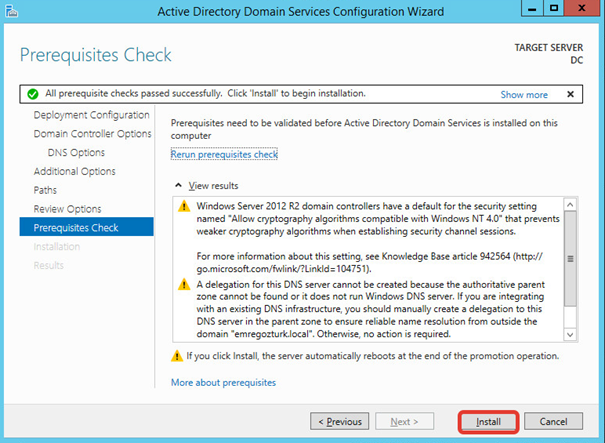Click the Knowledge Base article 942564 text

pos(369,262)
